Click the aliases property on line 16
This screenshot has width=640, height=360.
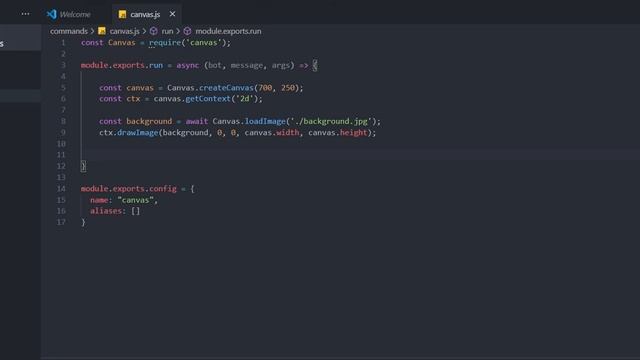(106, 211)
